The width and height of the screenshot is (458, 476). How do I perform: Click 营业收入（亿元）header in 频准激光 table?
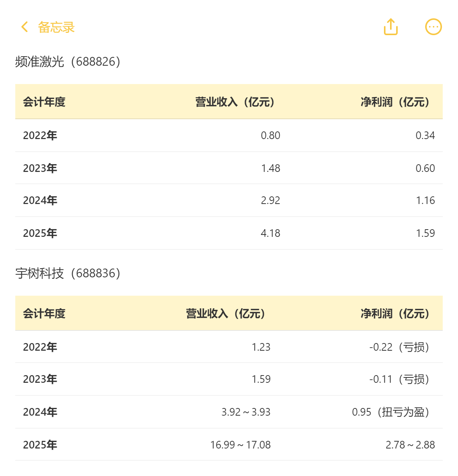click(235, 102)
